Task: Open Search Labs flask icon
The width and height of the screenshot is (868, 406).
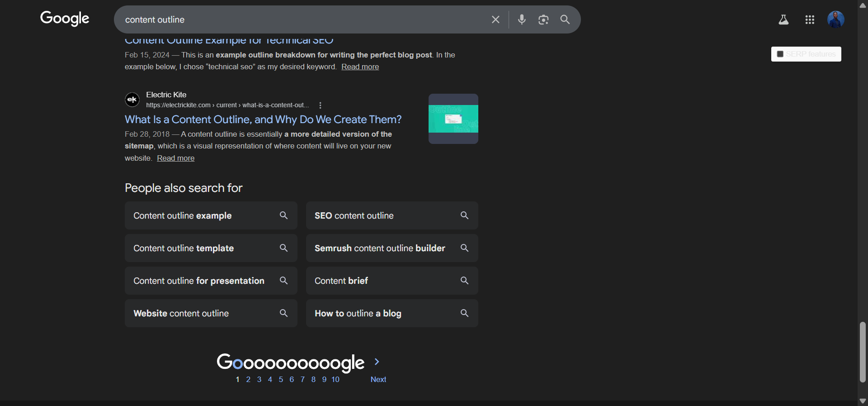Action: click(x=783, y=19)
